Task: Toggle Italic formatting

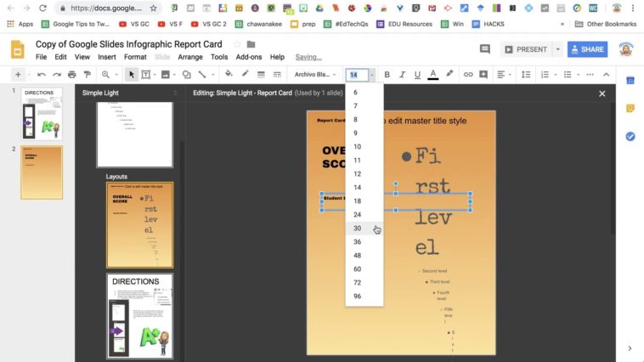Action: [402, 75]
